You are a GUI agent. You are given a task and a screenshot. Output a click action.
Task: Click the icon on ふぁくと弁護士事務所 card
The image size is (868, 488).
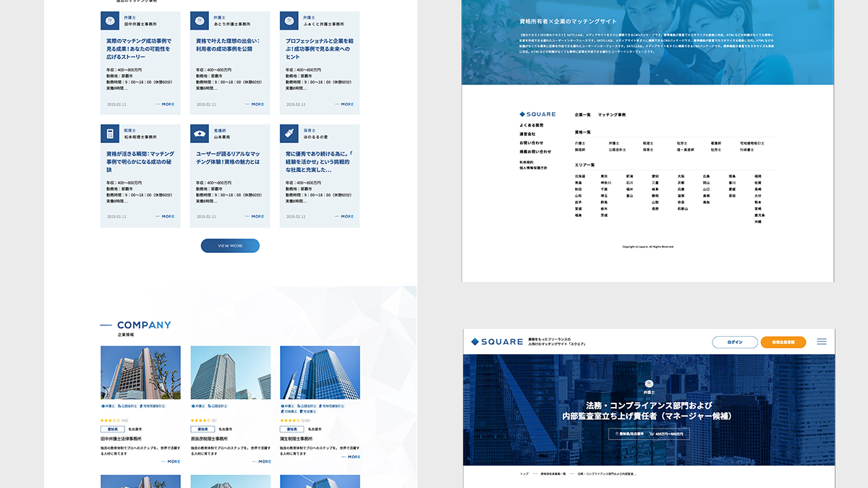(289, 21)
